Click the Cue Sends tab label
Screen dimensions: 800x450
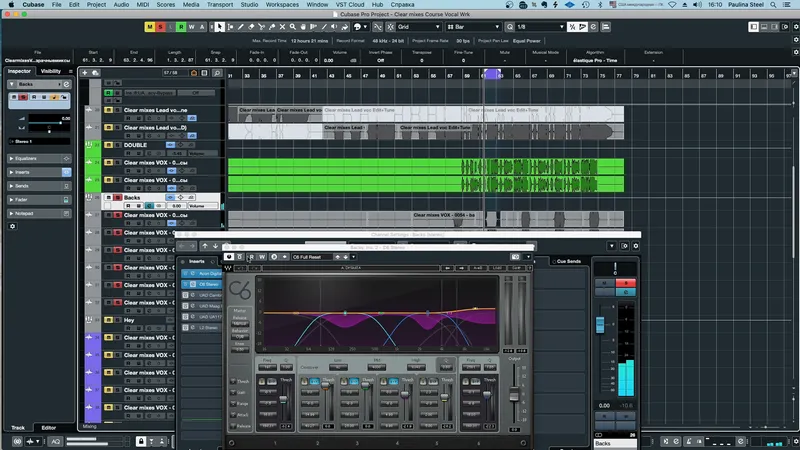569,261
